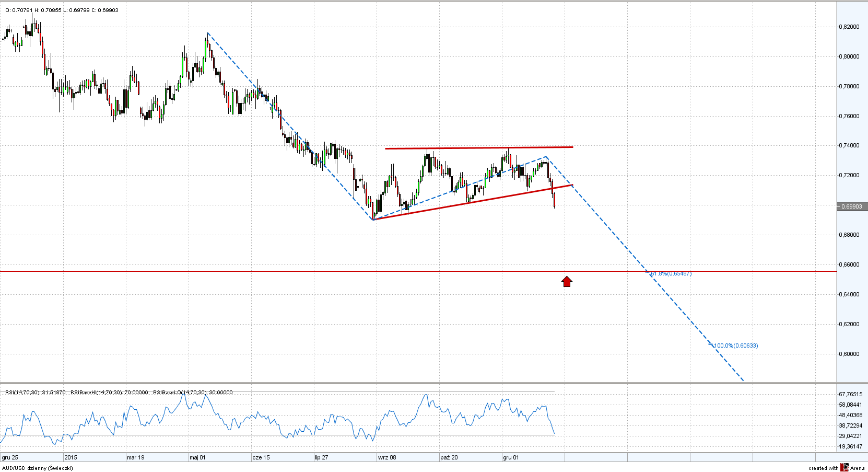Screen dimensions: 868x472
Task: Click the 67,76515 RSI axis value
Action: (851, 394)
